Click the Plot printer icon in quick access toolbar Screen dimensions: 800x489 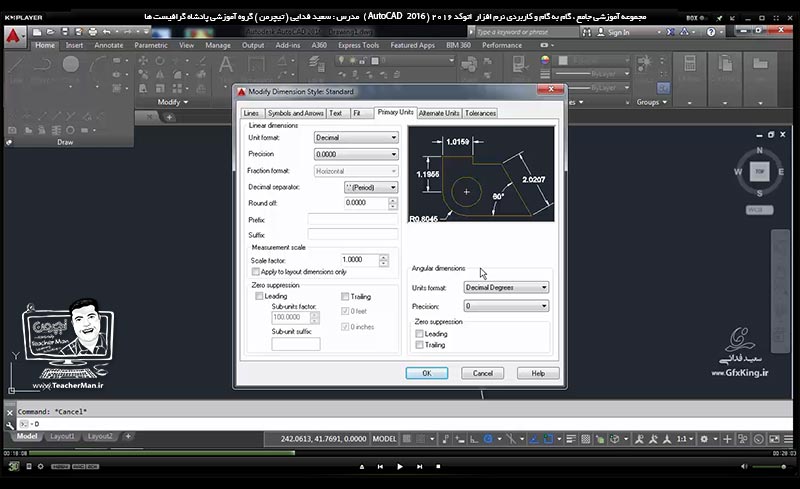click(92, 32)
